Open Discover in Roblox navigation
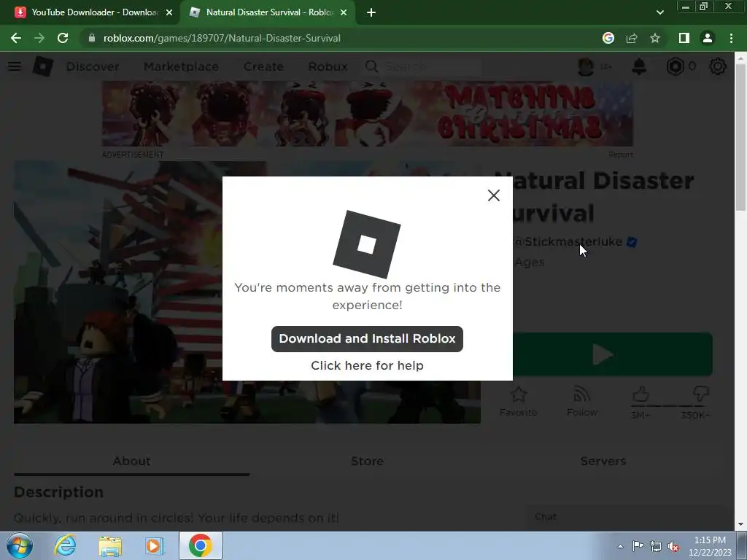Image resolution: width=747 pixels, height=560 pixels. tap(93, 66)
